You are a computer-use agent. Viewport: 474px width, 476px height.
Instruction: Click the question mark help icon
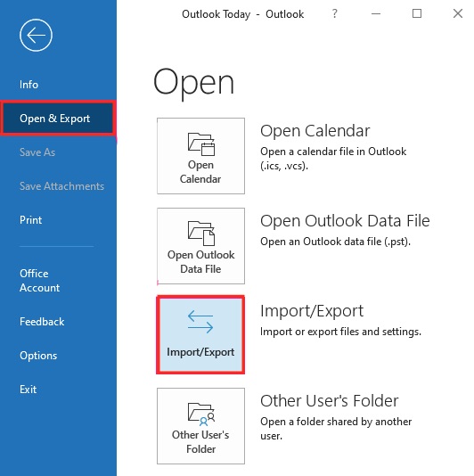[x=334, y=13]
